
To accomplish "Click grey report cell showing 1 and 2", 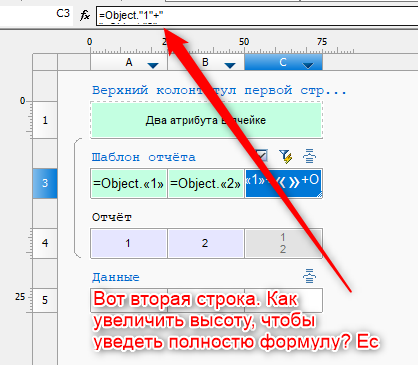I will click(283, 243).
